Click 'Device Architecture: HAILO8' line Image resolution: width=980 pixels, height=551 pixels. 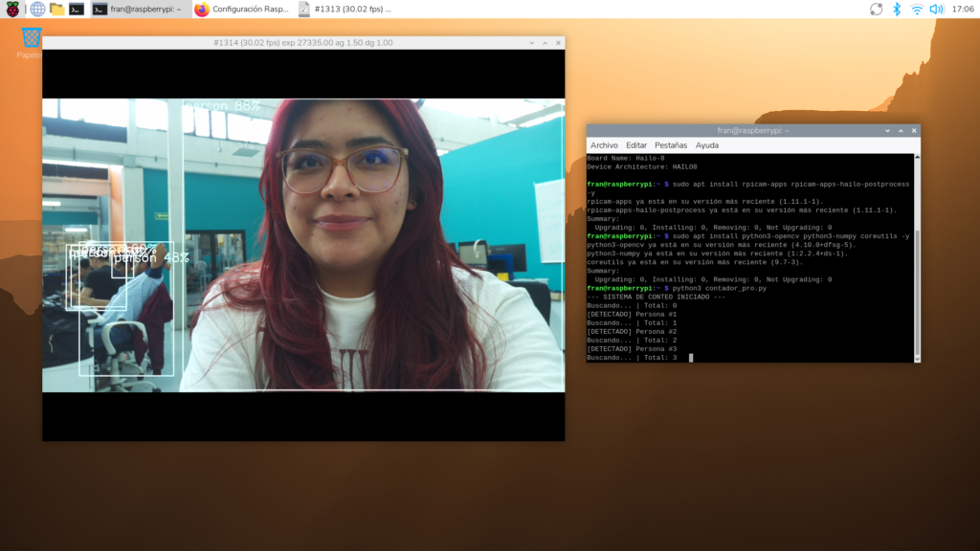pyautogui.click(x=642, y=166)
